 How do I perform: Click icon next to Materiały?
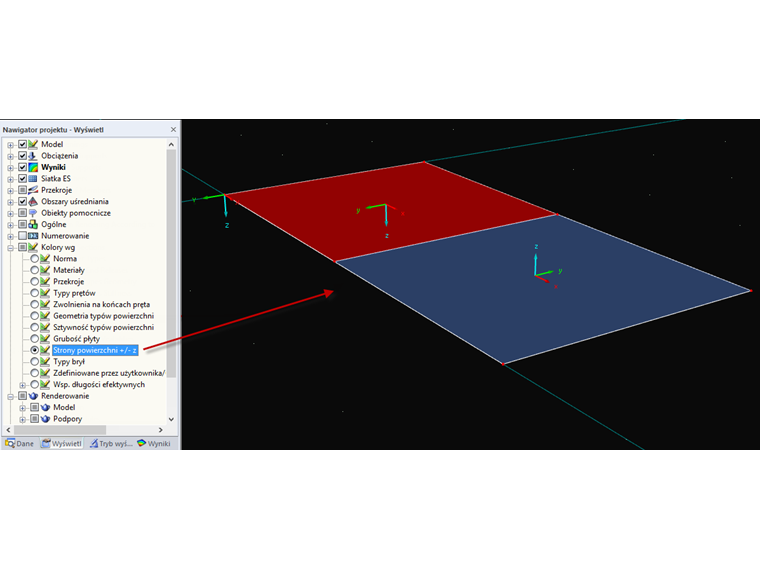pyautogui.click(x=45, y=270)
